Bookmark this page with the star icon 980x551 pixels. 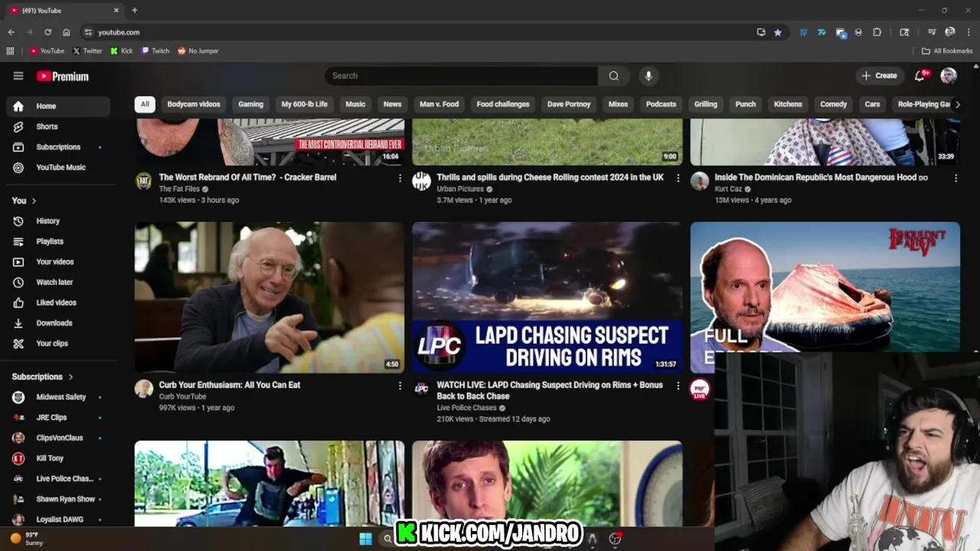[x=778, y=32]
